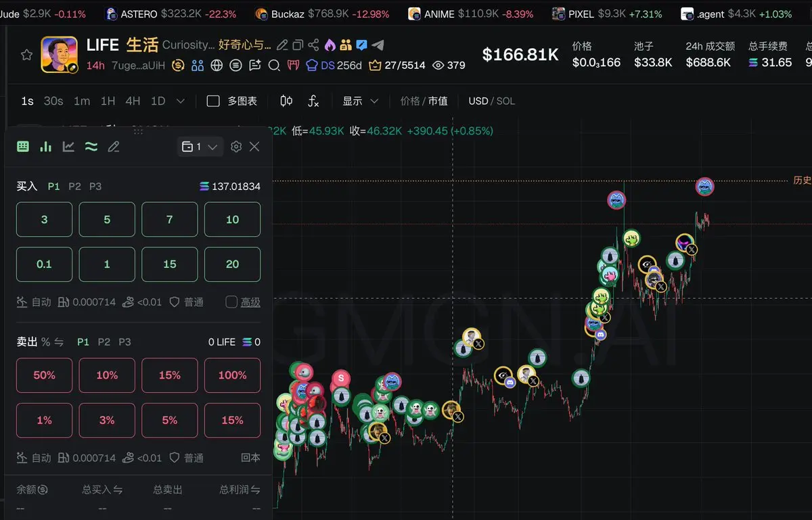Open 普通 shield mode in buy section
The image size is (812, 520).
pos(186,302)
